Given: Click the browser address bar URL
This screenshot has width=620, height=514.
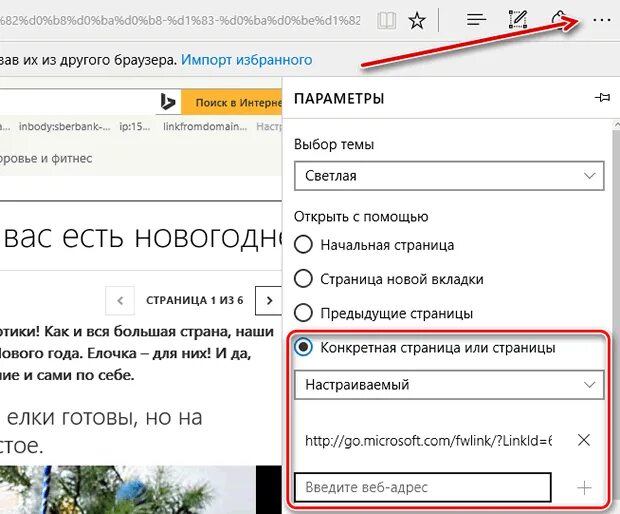Looking at the screenshot, I should click(180, 20).
